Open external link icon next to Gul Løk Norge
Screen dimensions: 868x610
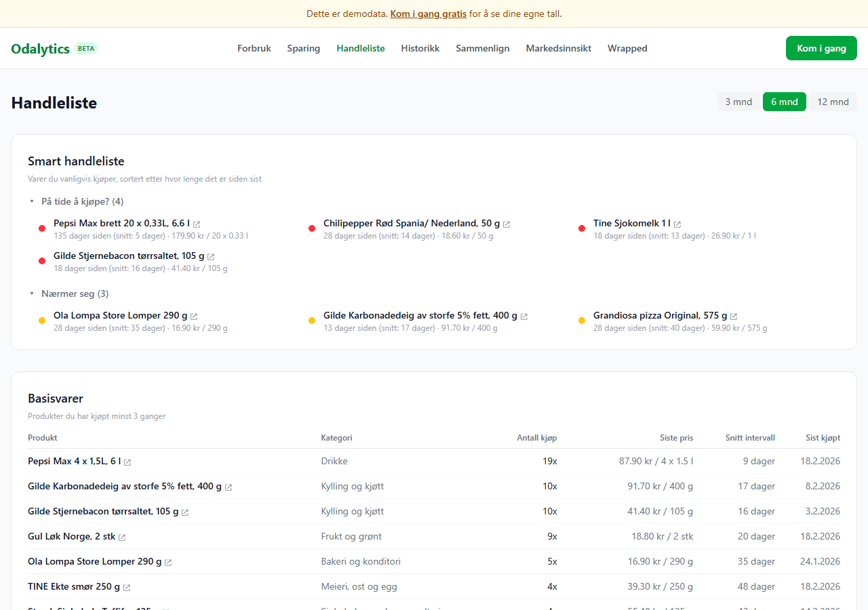[122, 537]
